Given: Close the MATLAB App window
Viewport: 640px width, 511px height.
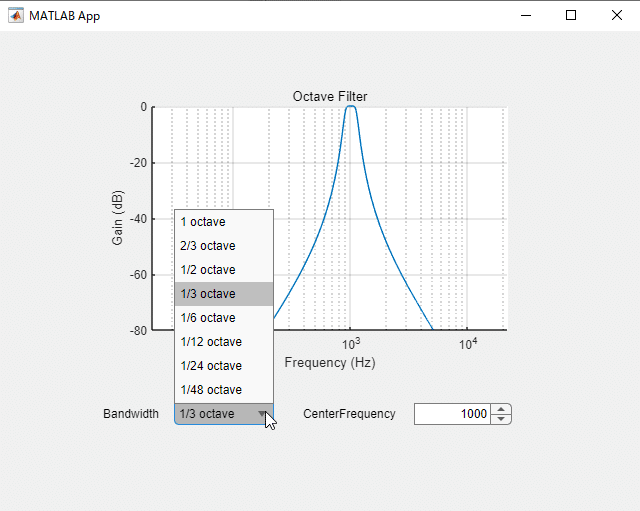Looking at the screenshot, I should 617,16.
